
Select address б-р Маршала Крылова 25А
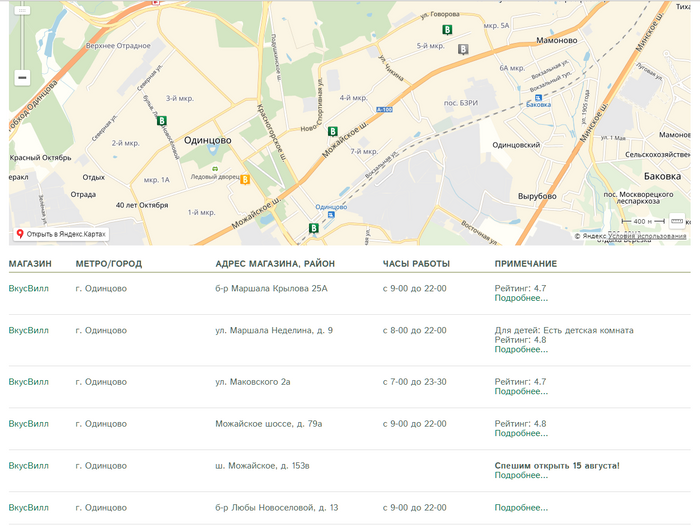[271, 288]
